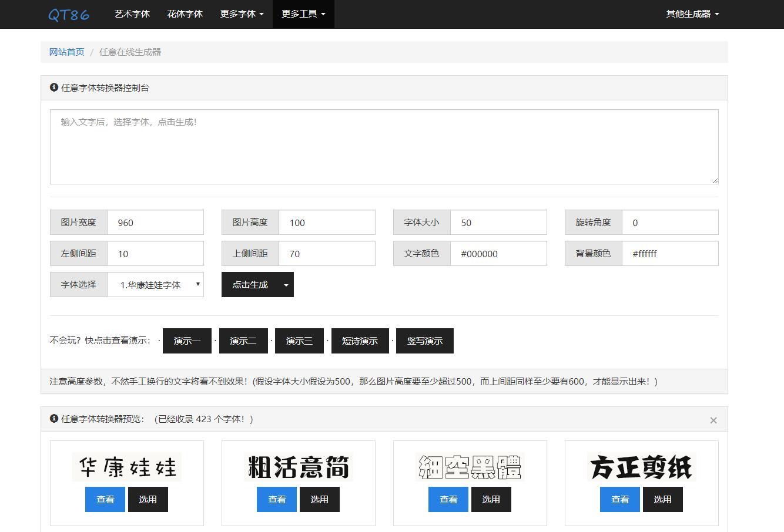Click 图片宽度 field showing 960
Image resolution: width=784 pixels, height=532 pixels.
pyautogui.click(x=156, y=223)
